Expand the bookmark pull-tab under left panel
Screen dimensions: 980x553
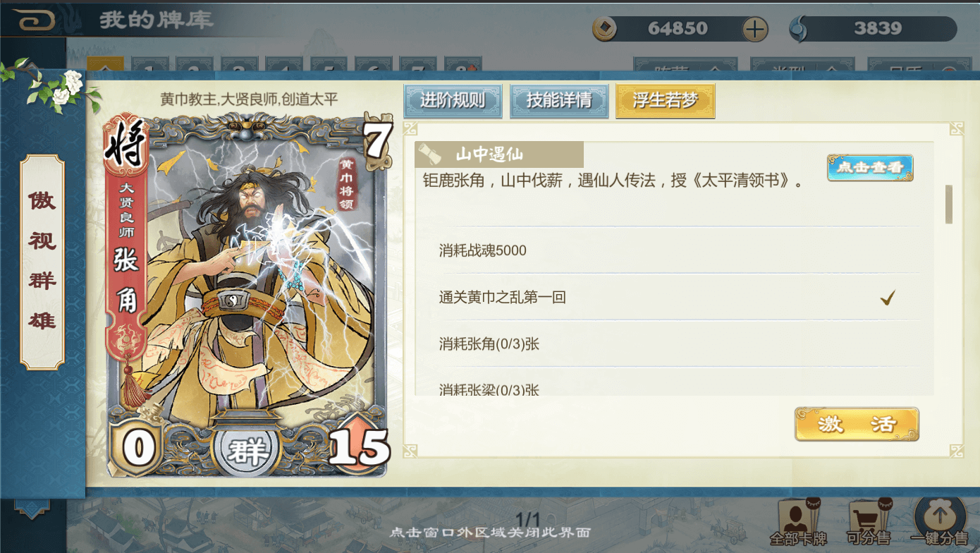(x=32, y=509)
